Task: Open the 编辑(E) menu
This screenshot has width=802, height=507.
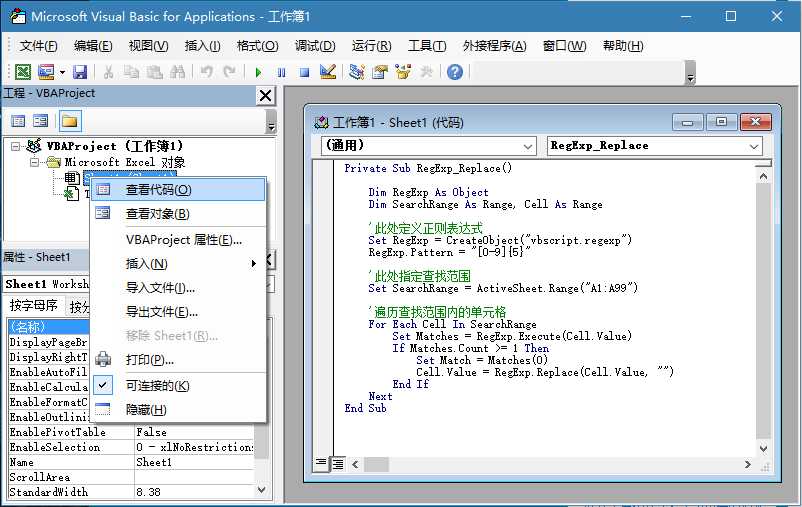Action: pyautogui.click(x=93, y=46)
